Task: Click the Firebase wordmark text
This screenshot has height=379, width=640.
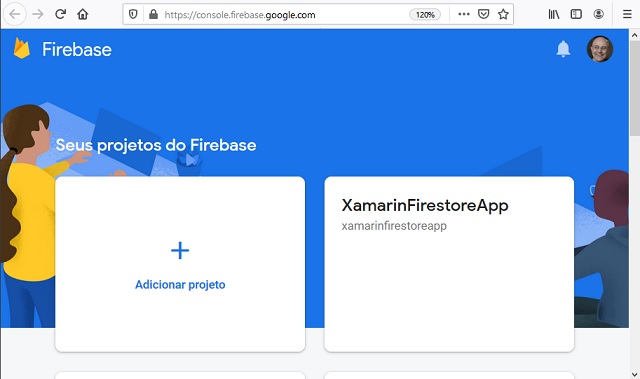Action: pyautogui.click(x=77, y=49)
